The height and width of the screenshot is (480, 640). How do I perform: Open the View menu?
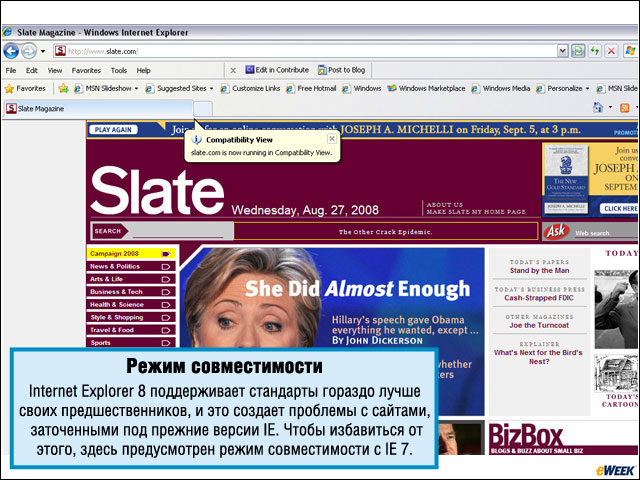55,70
